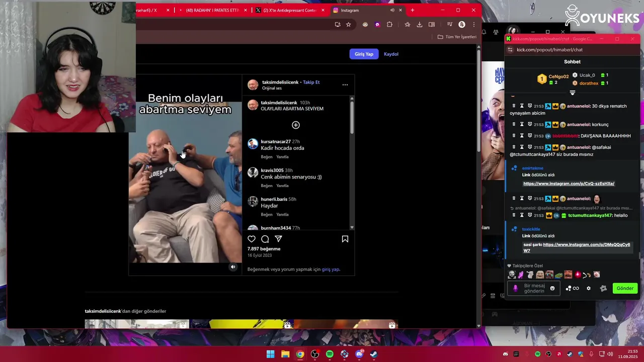Open the emoji picker in the chat input

552,289
